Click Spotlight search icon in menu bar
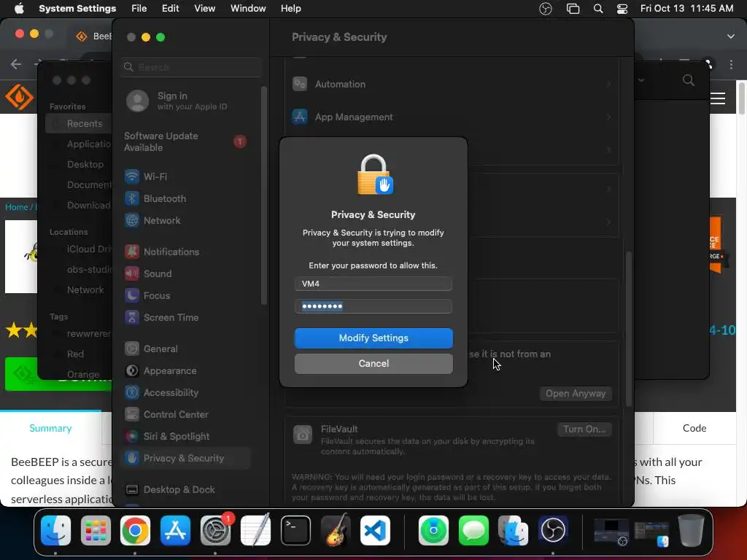This screenshot has height=560, width=747. pyautogui.click(x=598, y=9)
